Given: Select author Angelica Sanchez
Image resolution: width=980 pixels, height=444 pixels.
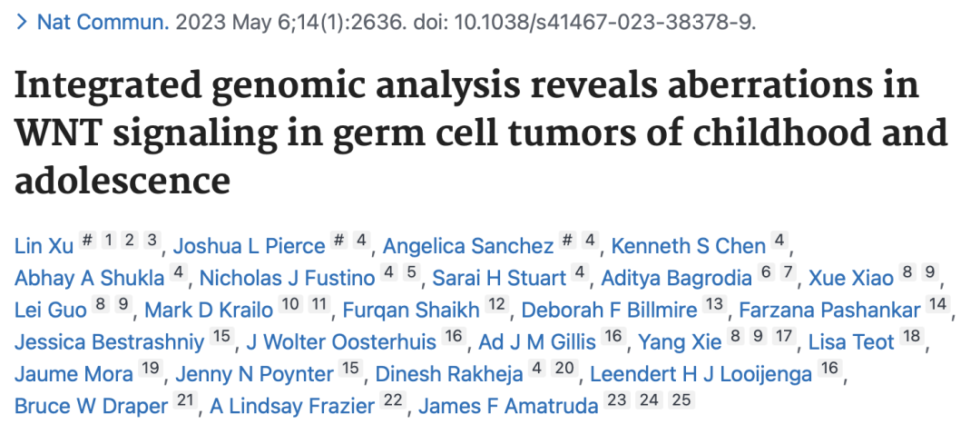Looking at the screenshot, I should point(468,246).
